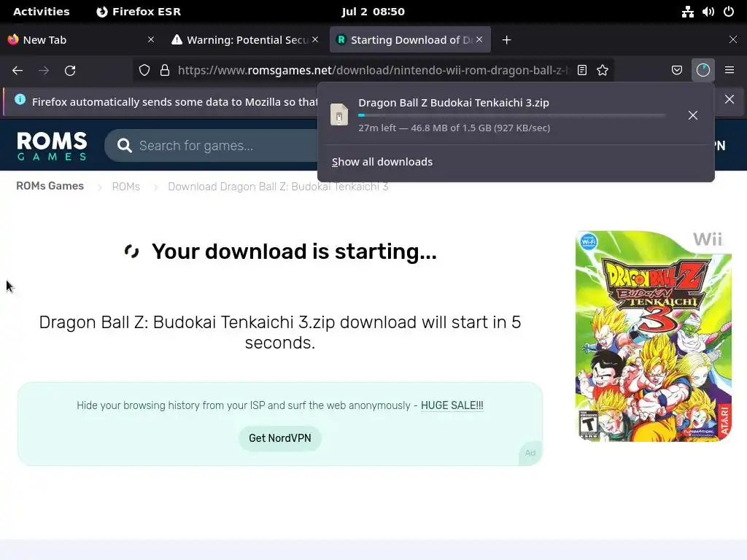Open Save to Pocket icon
747x560 pixels.
click(x=677, y=71)
